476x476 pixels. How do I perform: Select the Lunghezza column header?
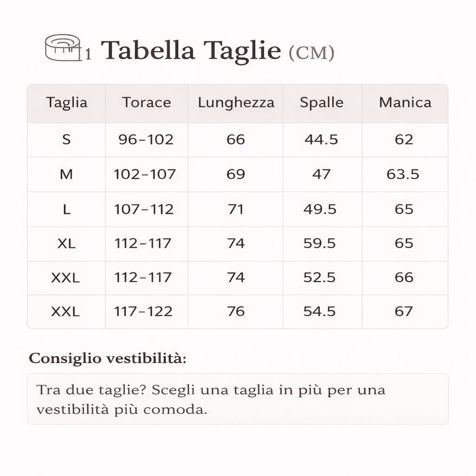[x=236, y=103]
